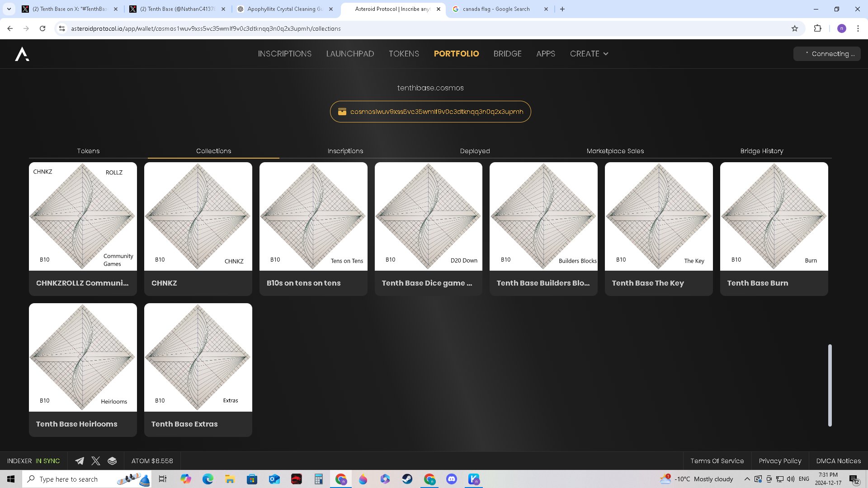Show hidden system tray icons chevron
The width and height of the screenshot is (868, 488).
[x=747, y=479]
